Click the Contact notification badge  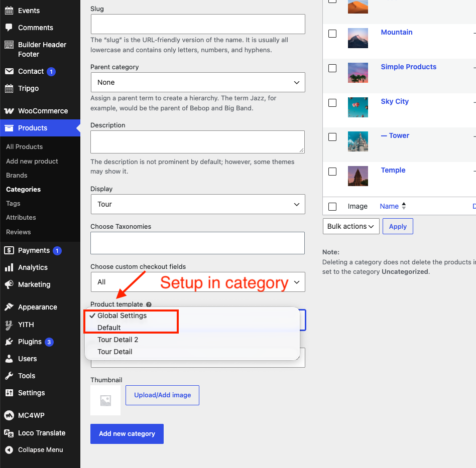[51, 72]
